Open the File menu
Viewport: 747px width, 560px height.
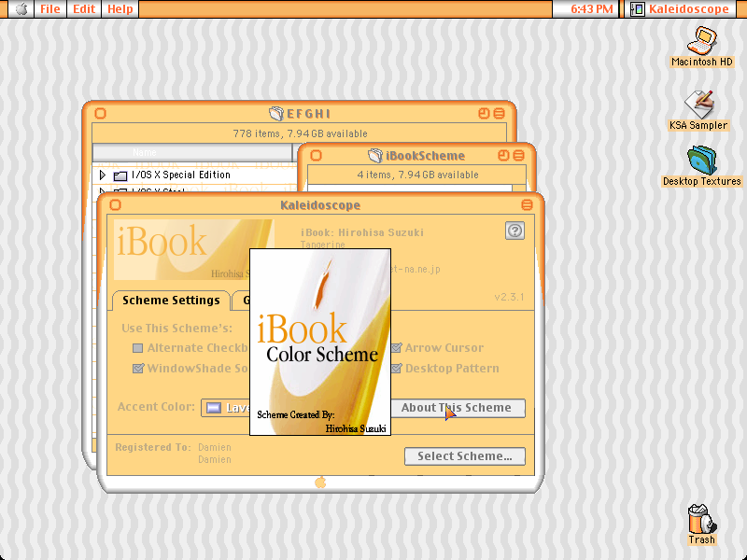pyautogui.click(x=50, y=9)
